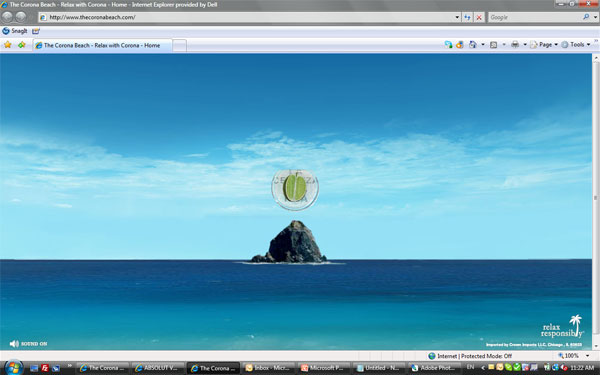Click the Home page icon
The image size is (600, 375).
[x=473, y=45]
